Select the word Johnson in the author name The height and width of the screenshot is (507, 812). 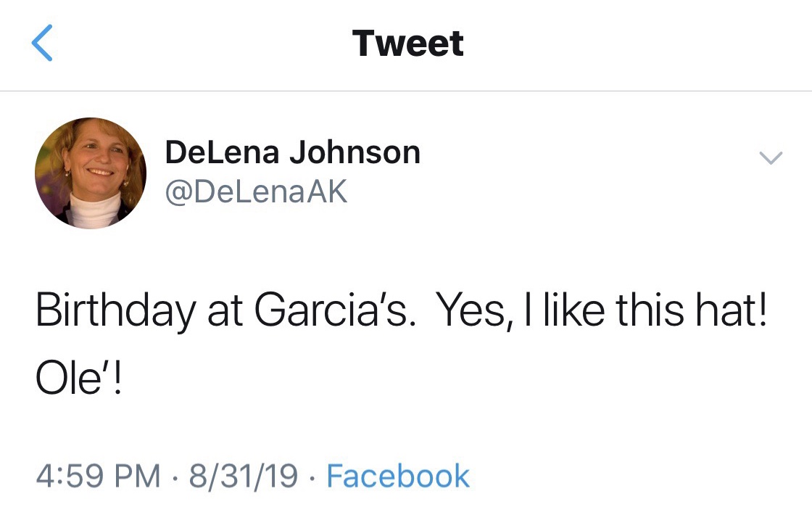coord(355,152)
